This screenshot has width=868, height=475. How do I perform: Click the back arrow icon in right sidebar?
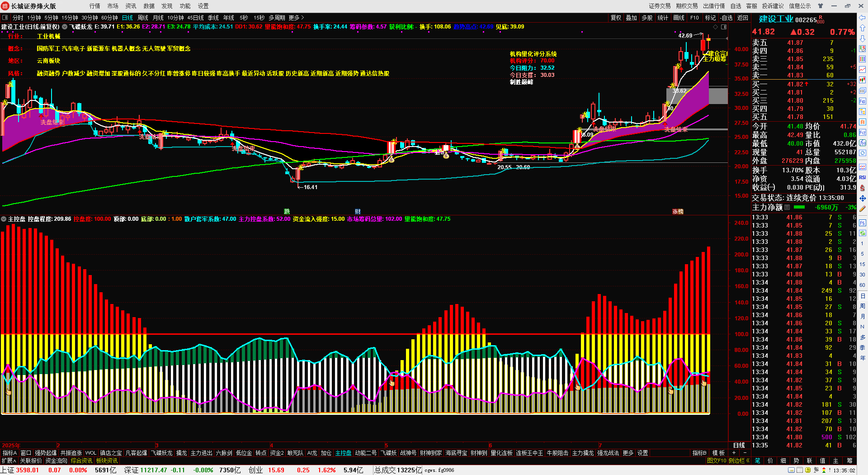[863, 18]
